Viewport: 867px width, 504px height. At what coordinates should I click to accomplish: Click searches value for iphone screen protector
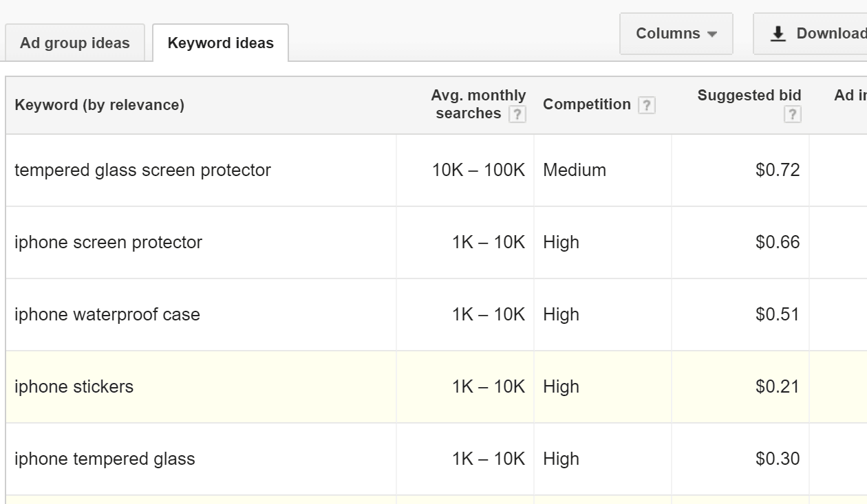coord(489,242)
